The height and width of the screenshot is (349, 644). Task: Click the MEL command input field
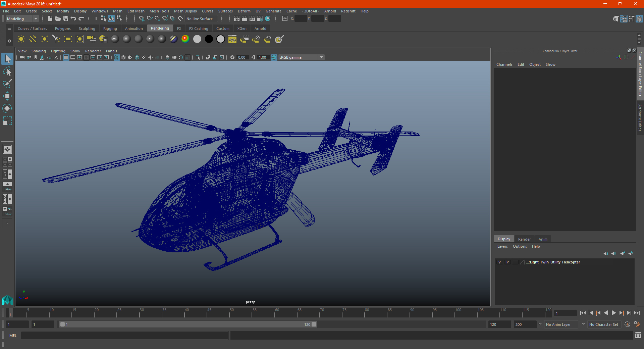(x=125, y=335)
